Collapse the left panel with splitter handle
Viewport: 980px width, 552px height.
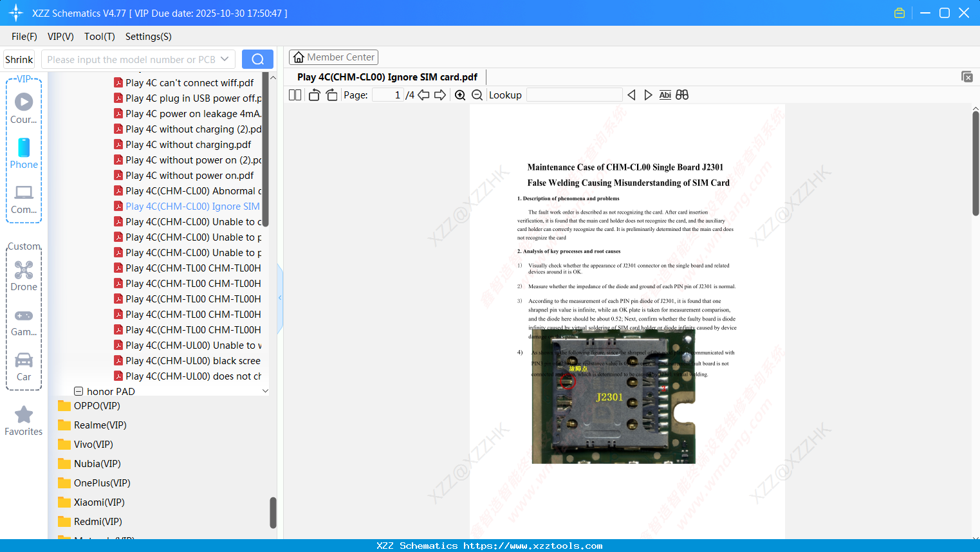[x=280, y=298]
